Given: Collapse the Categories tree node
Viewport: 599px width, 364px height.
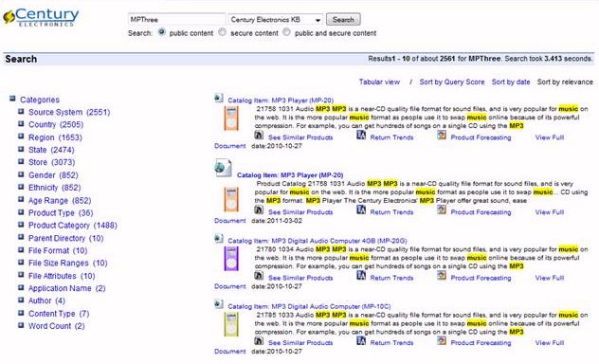Looking at the screenshot, I should pyautogui.click(x=12, y=99).
